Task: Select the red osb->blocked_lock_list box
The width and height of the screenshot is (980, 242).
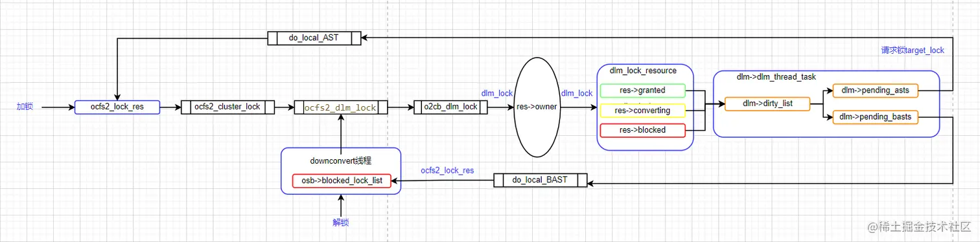Action: click(x=342, y=181)
